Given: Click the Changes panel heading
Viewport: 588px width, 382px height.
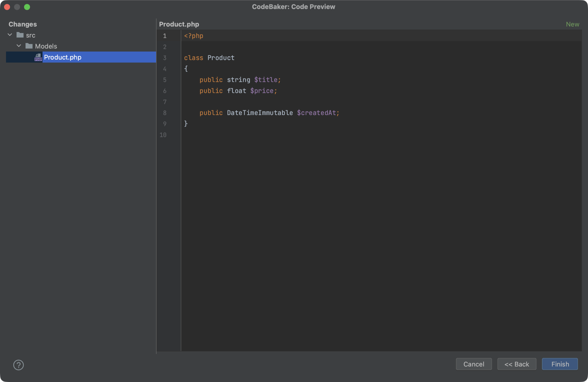Looking at the screenshot, I should pos(23,24).
